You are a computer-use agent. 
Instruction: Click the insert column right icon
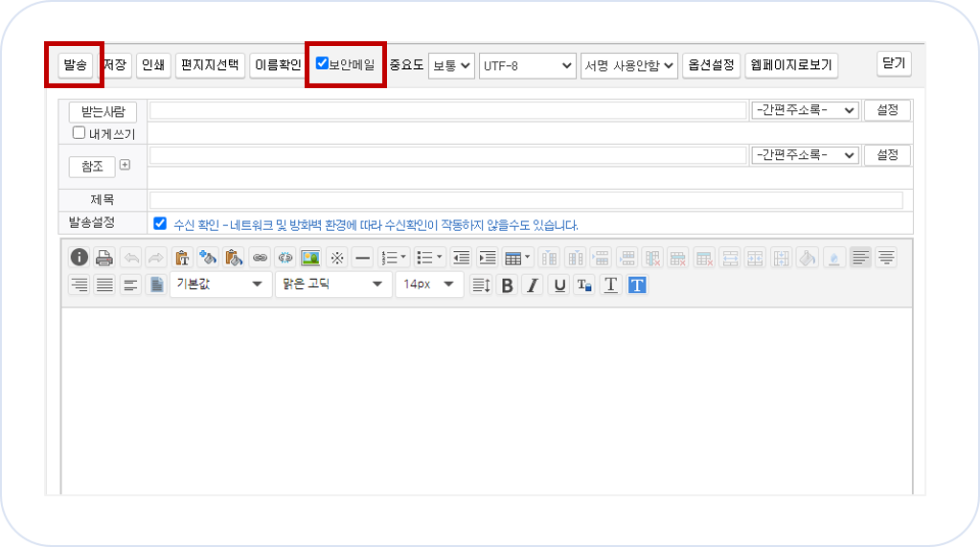pyautogui.click(x=576, y=258)
